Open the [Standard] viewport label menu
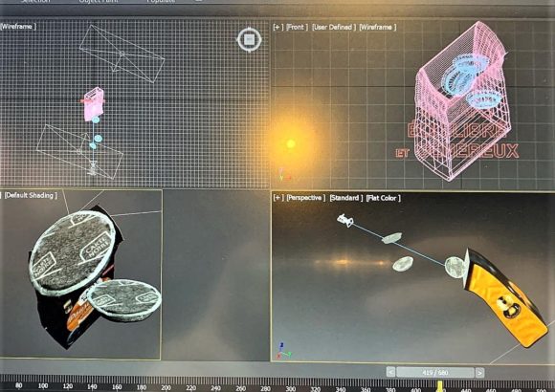Screen dimensions: 555x392 click(345, 198)
